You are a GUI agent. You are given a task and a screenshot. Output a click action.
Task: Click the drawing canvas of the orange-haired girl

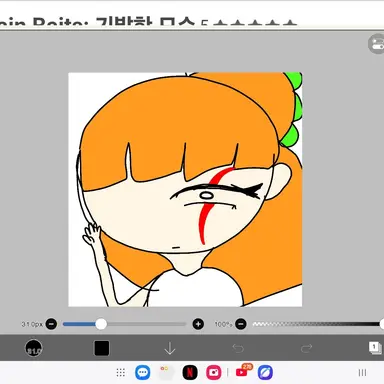coord(185,189)
